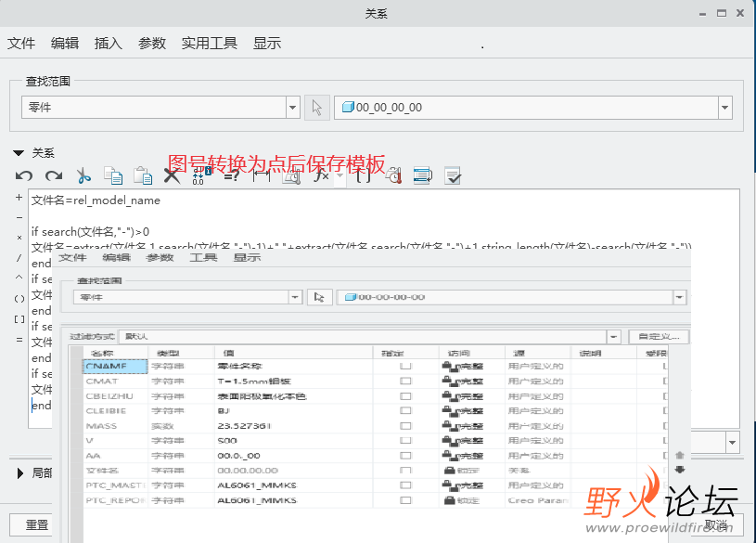Open 工具 menu in parameters dialog
Screen dimensions: 756x543
point(203,257)
